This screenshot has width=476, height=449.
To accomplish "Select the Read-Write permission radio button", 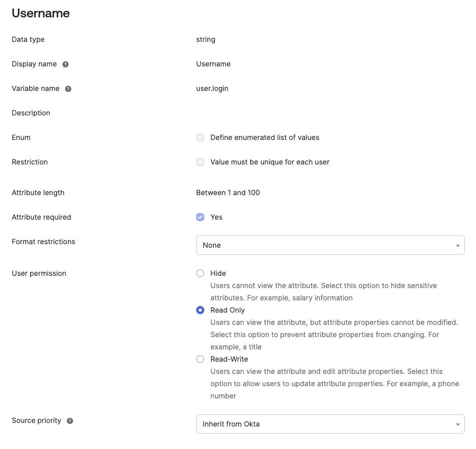I will click(200, 359).
